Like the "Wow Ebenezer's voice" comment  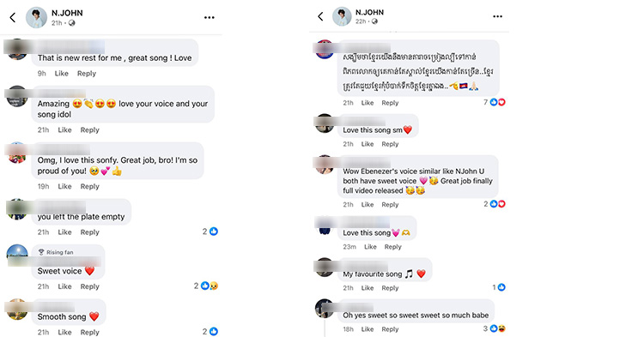pyautogui.click(x=368, y=205)
